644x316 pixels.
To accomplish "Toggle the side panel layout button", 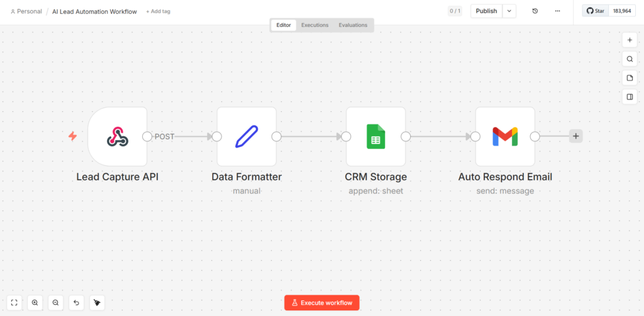I will tap(630, 97).
